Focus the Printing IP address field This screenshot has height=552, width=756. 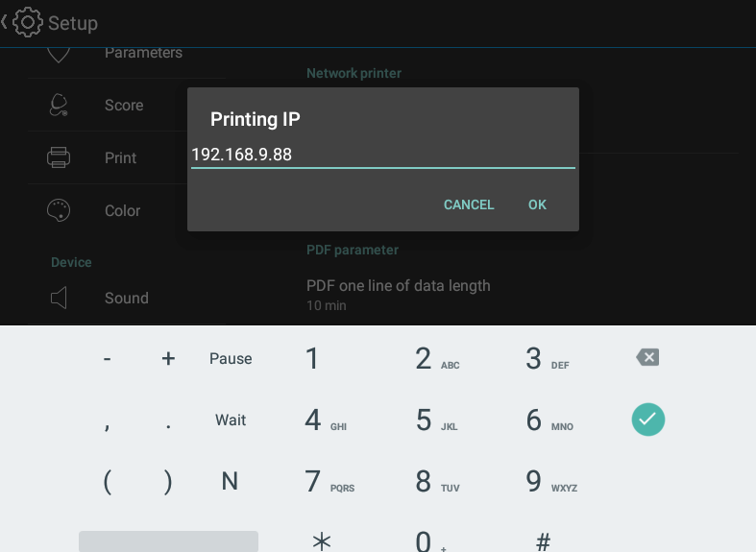(x=383, y=156)
